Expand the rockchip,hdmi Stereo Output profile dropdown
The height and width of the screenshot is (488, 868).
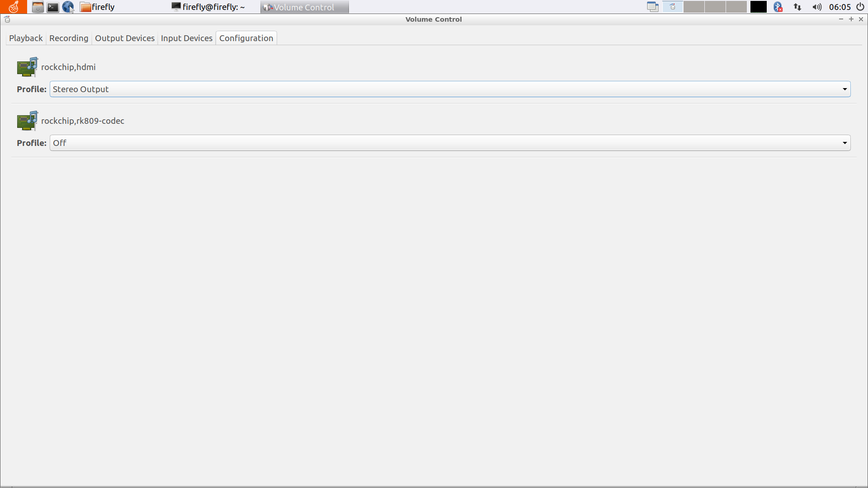(x=845, y=89)
